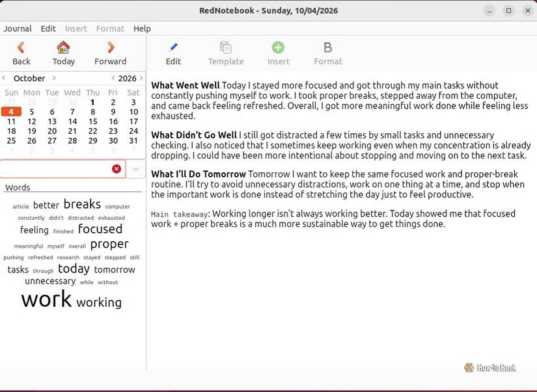Image resolution: width=537 pixels, height=392 pixels.
Task: Select October 15 in the calendar
Action: point(93,122)
